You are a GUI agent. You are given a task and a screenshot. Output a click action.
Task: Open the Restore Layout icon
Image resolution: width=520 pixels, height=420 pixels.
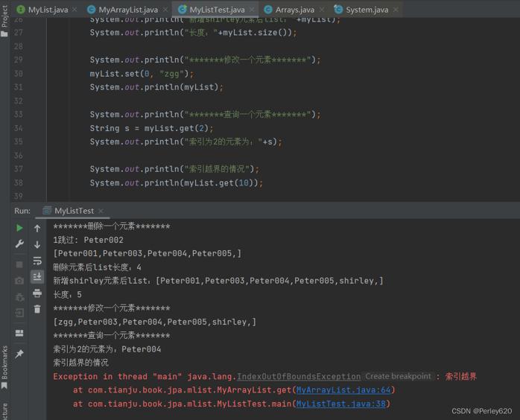click(19, 333)
